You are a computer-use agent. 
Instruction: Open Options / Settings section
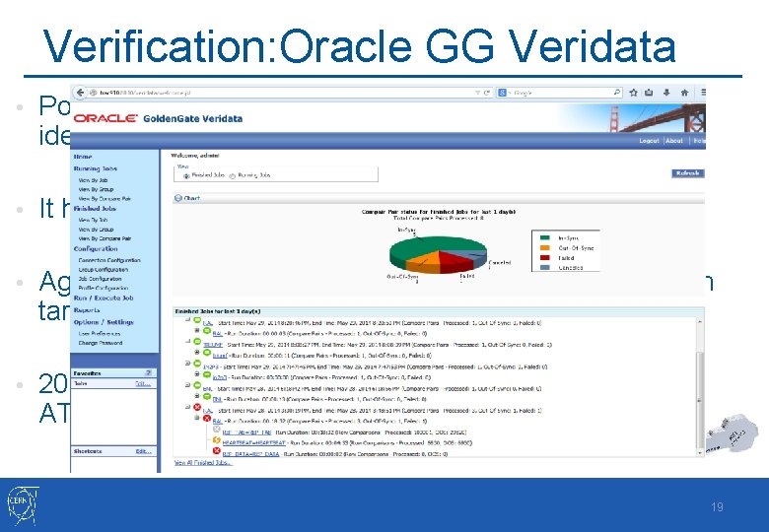(x=104, y=322)
